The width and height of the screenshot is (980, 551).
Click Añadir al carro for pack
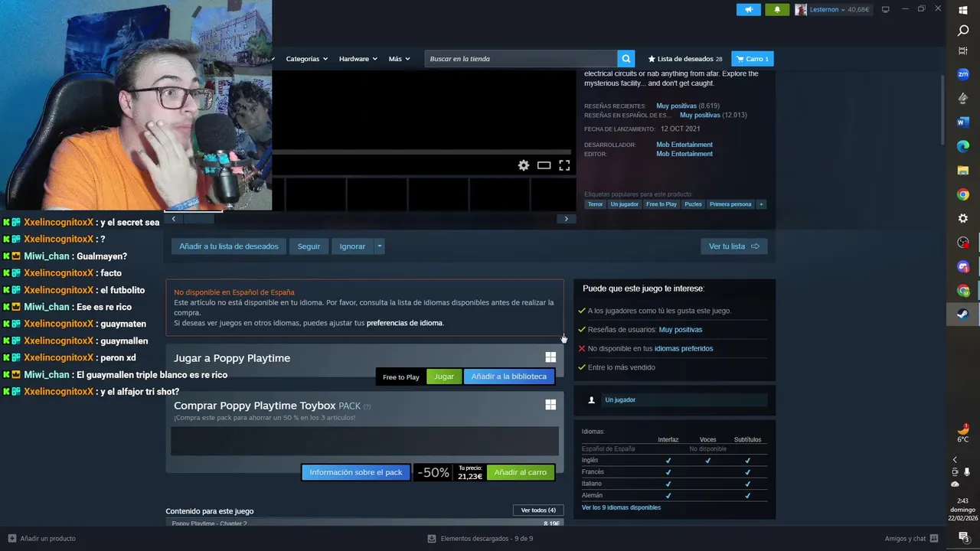[x=521, y=472]
